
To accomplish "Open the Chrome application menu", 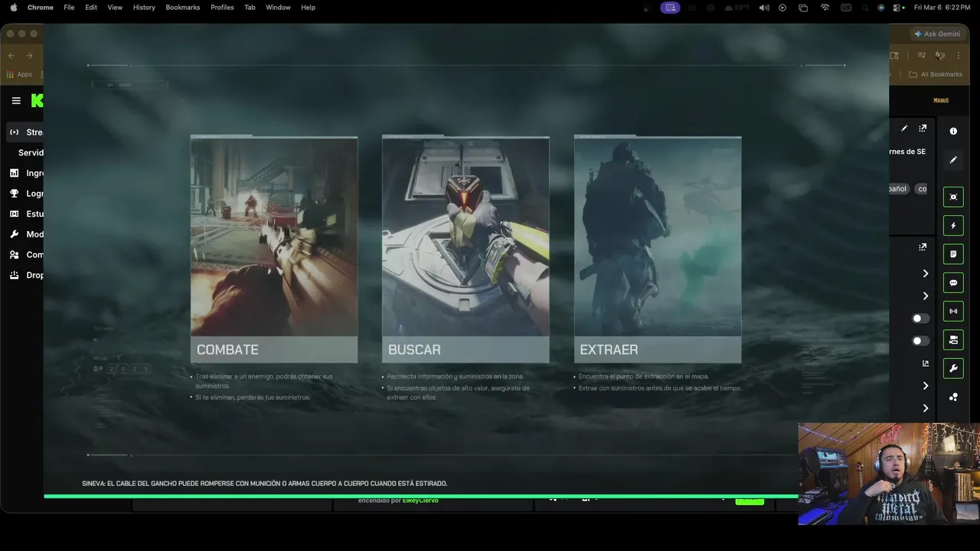I will pyautogui.click(x=41, y=8).
